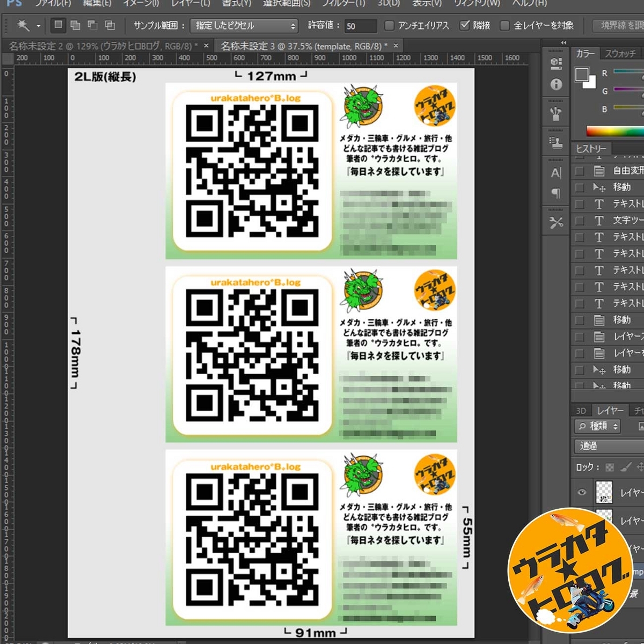Open the ウィンドウ menu
This screenshot has height=644, width=644.
pyautogui.click(x=477, y=3)
